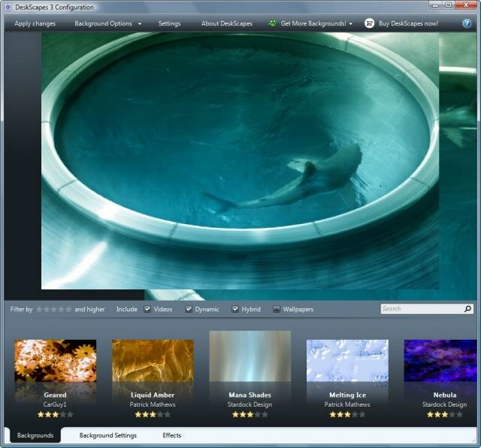Click Patrick Mathews under Liquid Amber
The height and width of the screenshot is (448, 481).
tap(153, 404)
